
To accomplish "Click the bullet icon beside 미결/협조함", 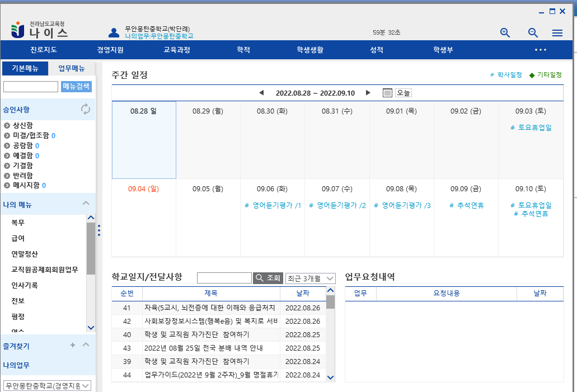I will coord(7,136).
